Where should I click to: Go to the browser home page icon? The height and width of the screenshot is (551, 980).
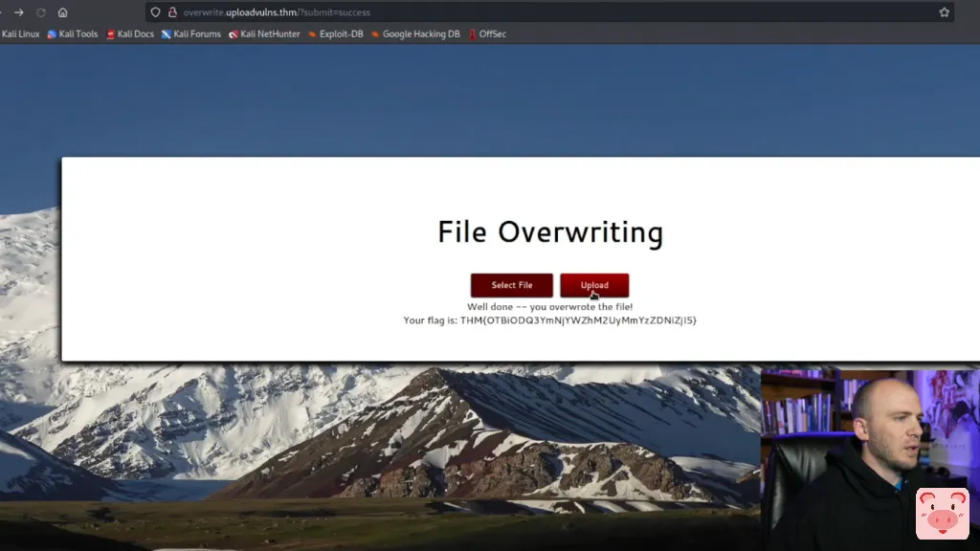[62, 12]
